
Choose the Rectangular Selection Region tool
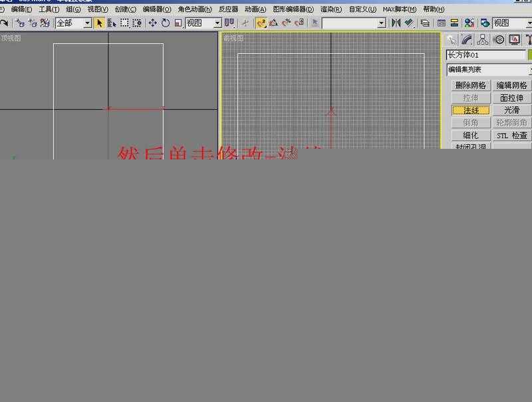click(124, 23)
